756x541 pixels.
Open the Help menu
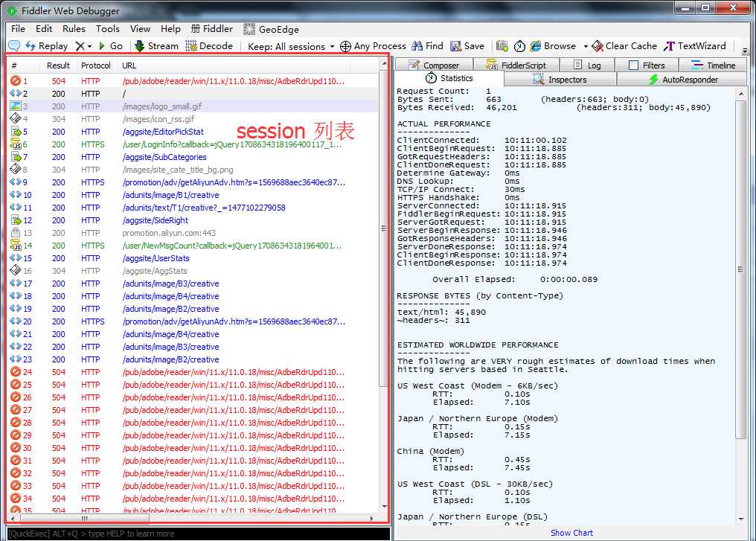[x=170, y=29]
